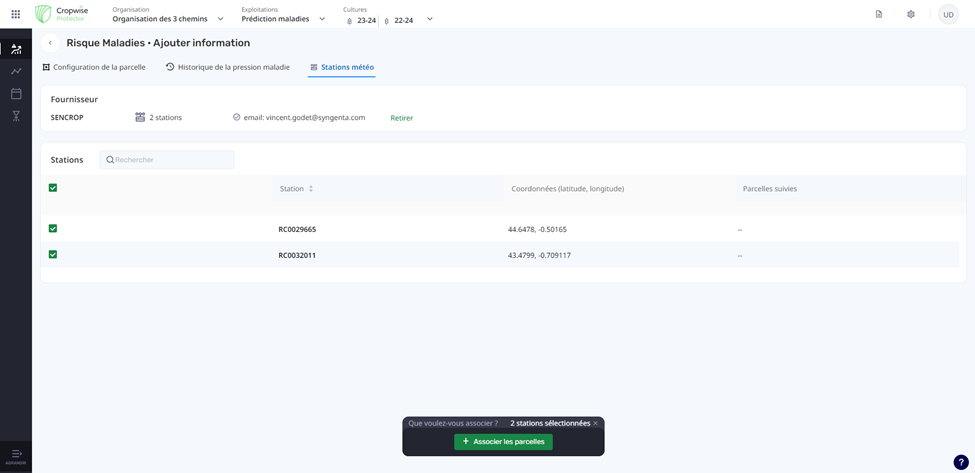Image resolution: width=975 pixels, height=473 pixels.
Task: Uncheck station RC0032011 checkbox
Action: point(53,255)
